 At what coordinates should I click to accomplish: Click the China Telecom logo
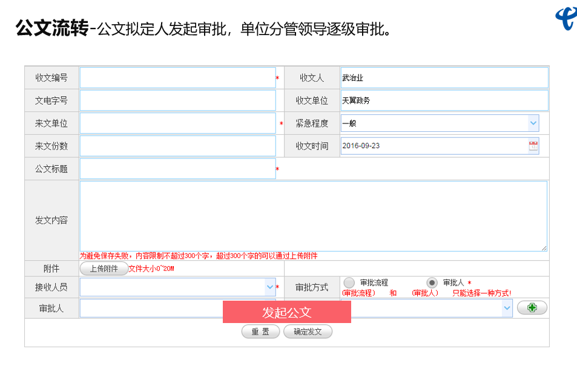point(566,18)
